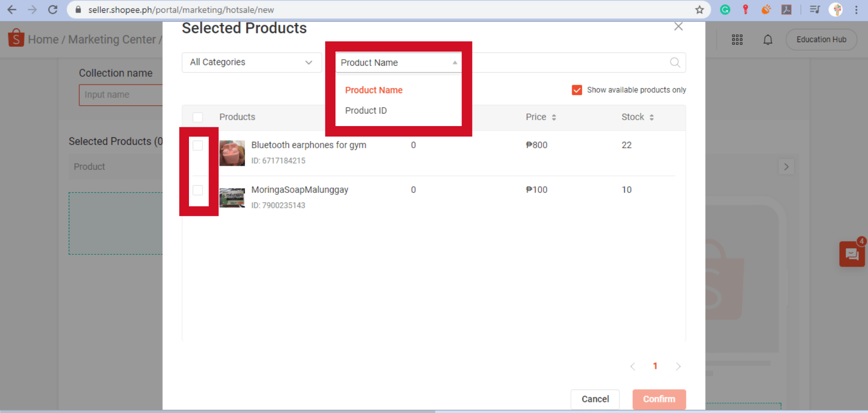The width and height of the screenshot is (868, 413).
Task: Open the Grammarly extension icon
Action: [x=725, y=9]
